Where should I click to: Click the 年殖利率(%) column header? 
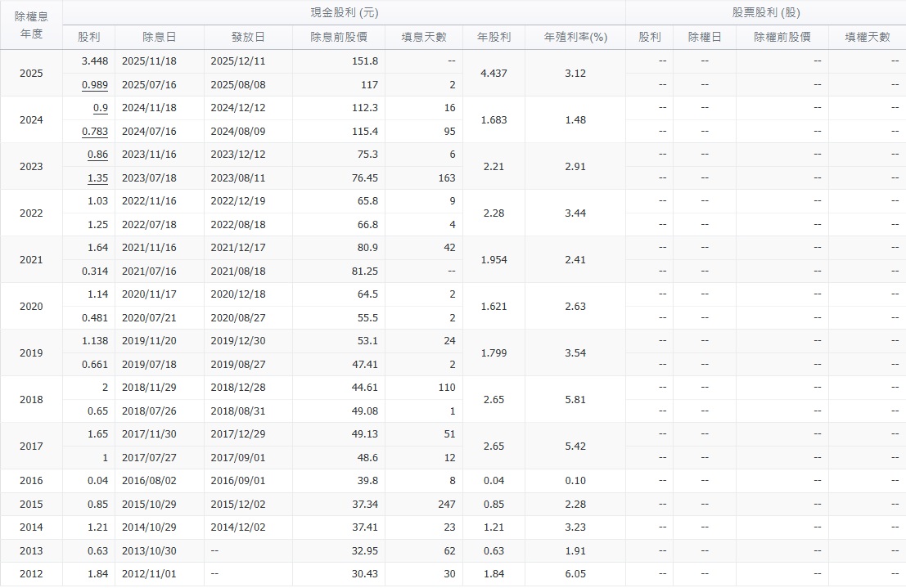tap(575, 37)
